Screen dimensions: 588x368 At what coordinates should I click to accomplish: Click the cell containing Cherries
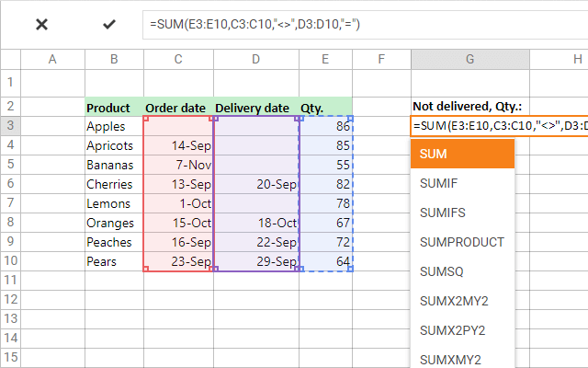click(x=113, y=184)
